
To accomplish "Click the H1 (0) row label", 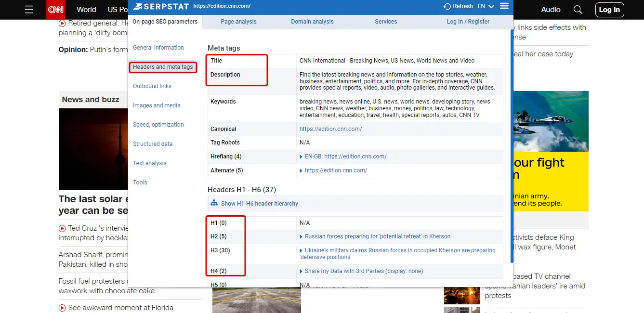I will click(x=218, y=223).
